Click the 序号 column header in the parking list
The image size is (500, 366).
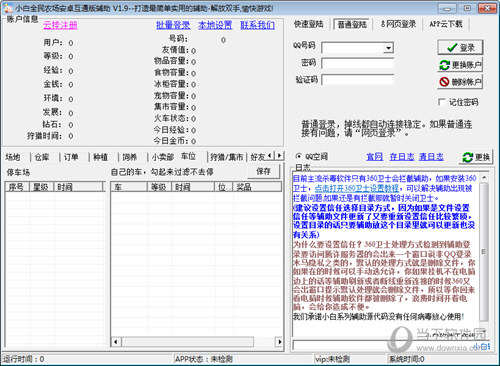(x=17, y=187)
